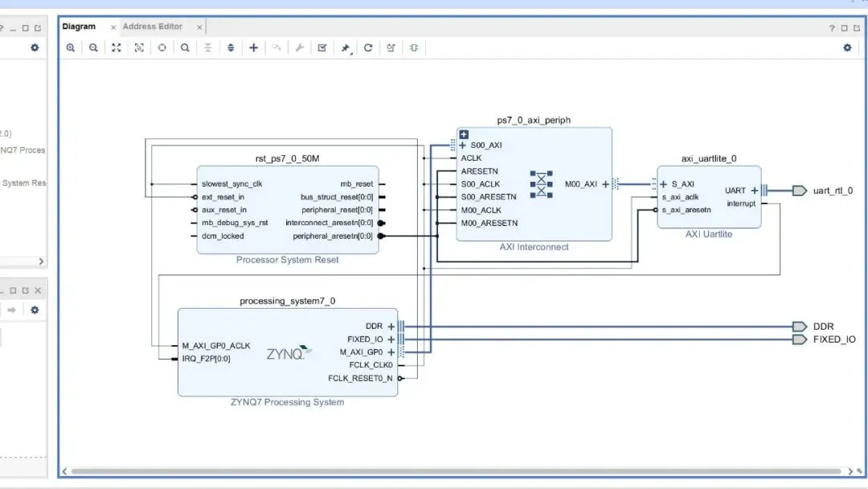Select the ps7_0_axi_periph block title
This screenshot has height=489, width=868.
pos(534,120)
